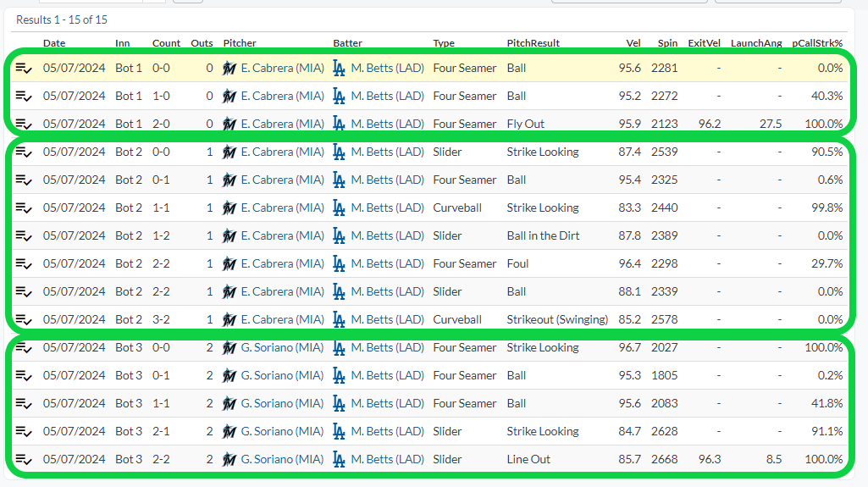Click the Marlins logo in the Line Out row
Screen dimensions: 868x487
click(x=229, y=460)
